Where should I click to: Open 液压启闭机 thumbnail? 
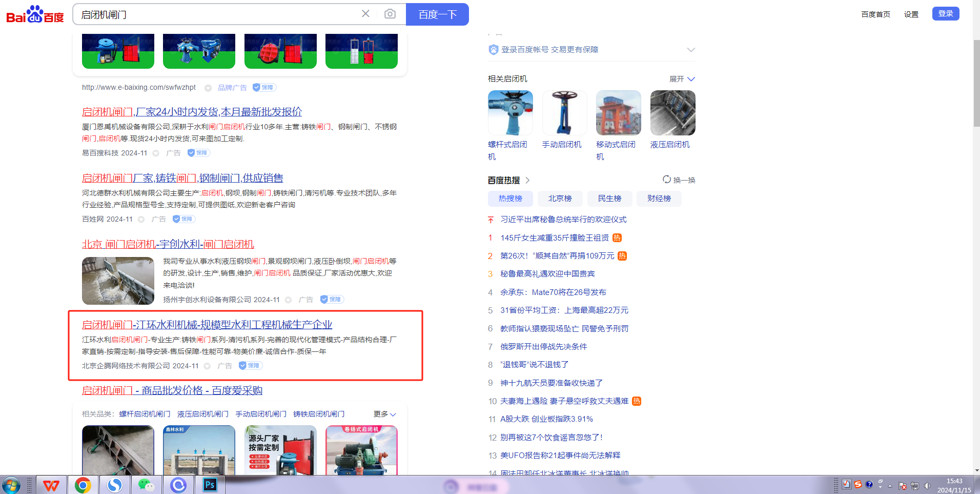coord(673,113)
